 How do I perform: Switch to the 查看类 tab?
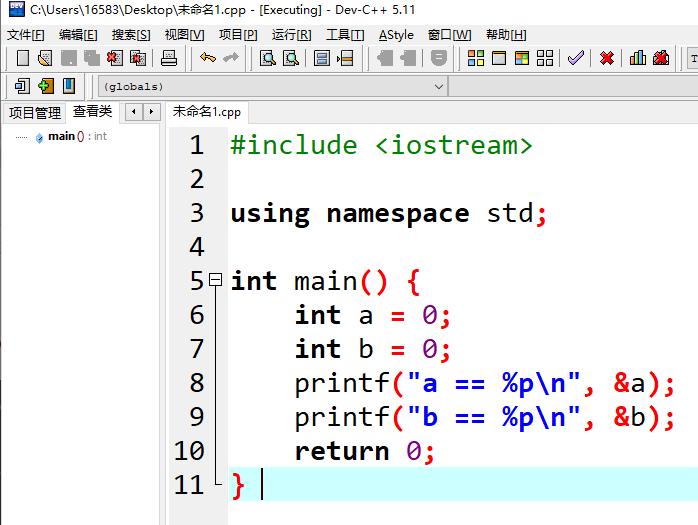(x=93, y=111)
